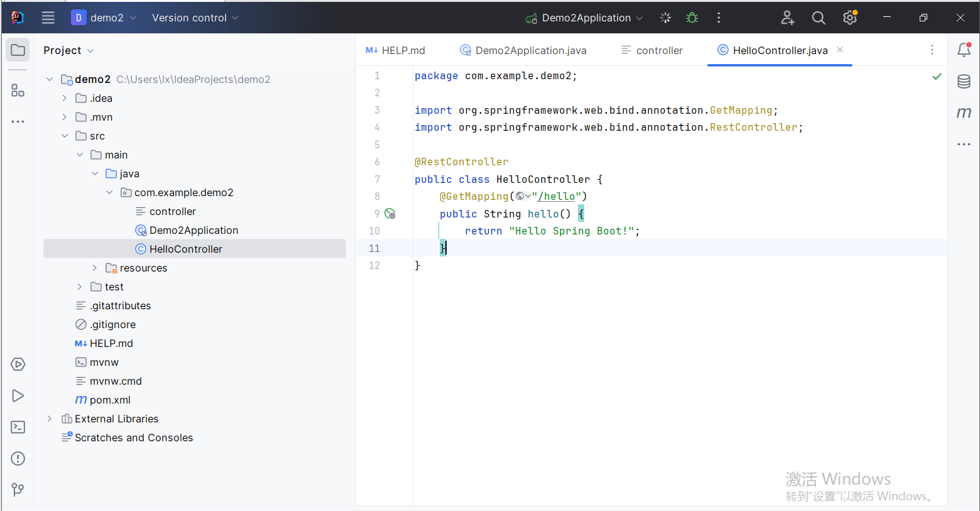The height and width of the screenshot is (511, 980).
Task: Expand External Libraries node
Action: click(50, 419)
